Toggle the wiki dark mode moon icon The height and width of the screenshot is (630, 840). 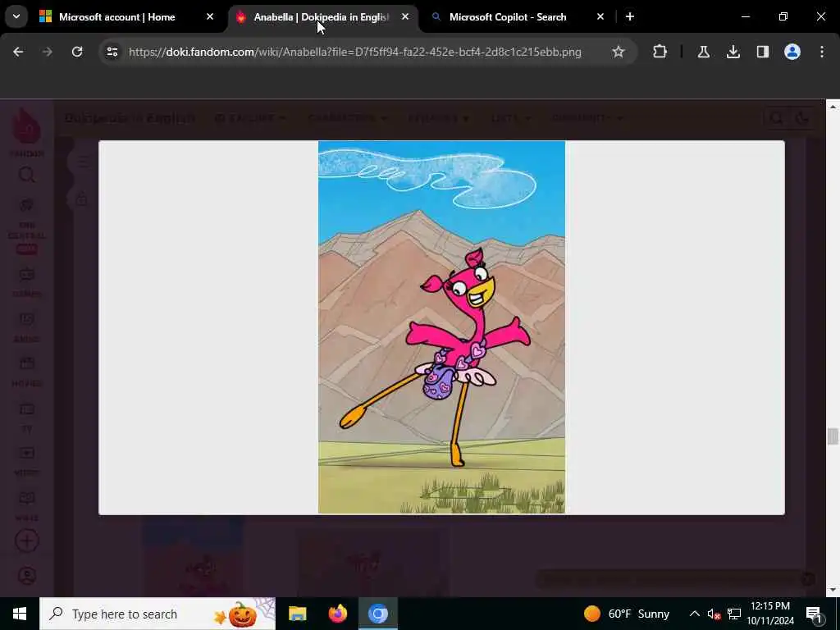click(802, 118)
